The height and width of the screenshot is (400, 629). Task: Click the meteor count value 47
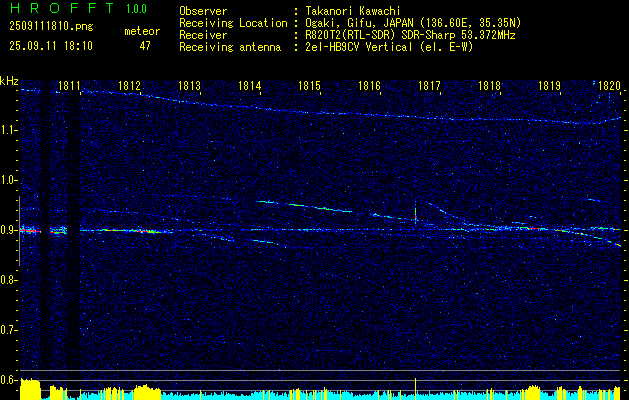point(145,45)
